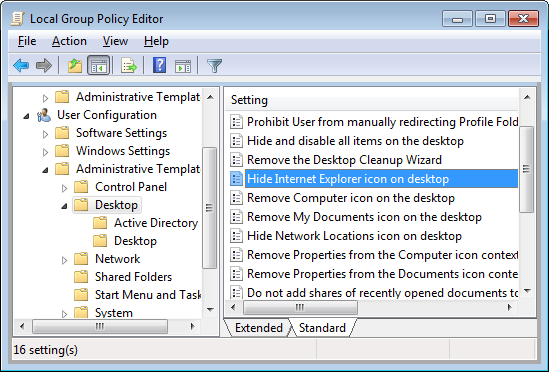
Task: Collapse Administrative Templates under User Configuration
Action: click(x=45, y=170)
